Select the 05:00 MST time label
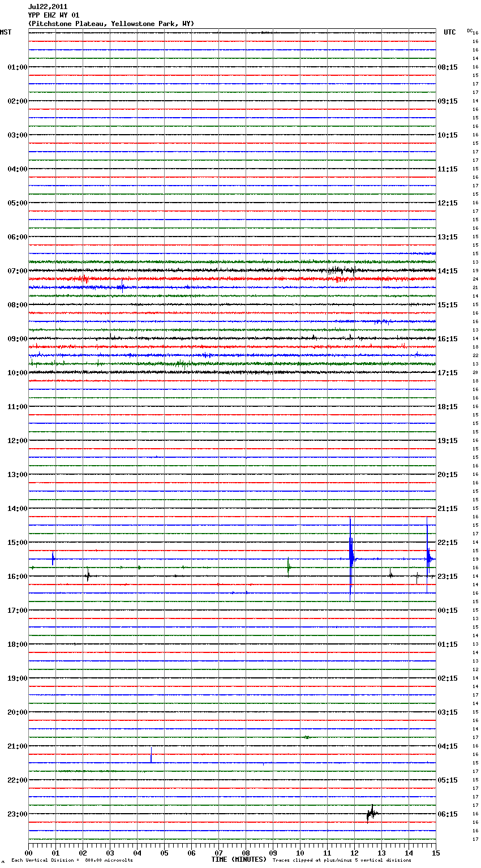Screen dimensions: 481x868 click(x=18, y=203)
